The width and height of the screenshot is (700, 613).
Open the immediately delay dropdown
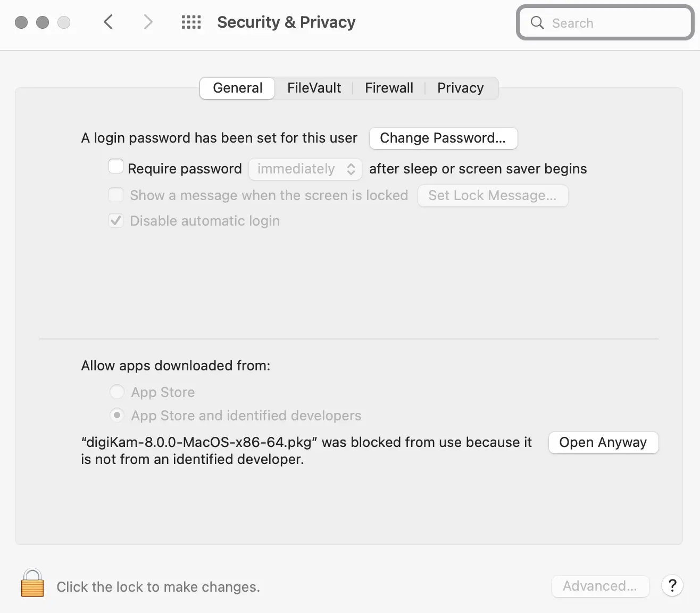tap(305, 169)
